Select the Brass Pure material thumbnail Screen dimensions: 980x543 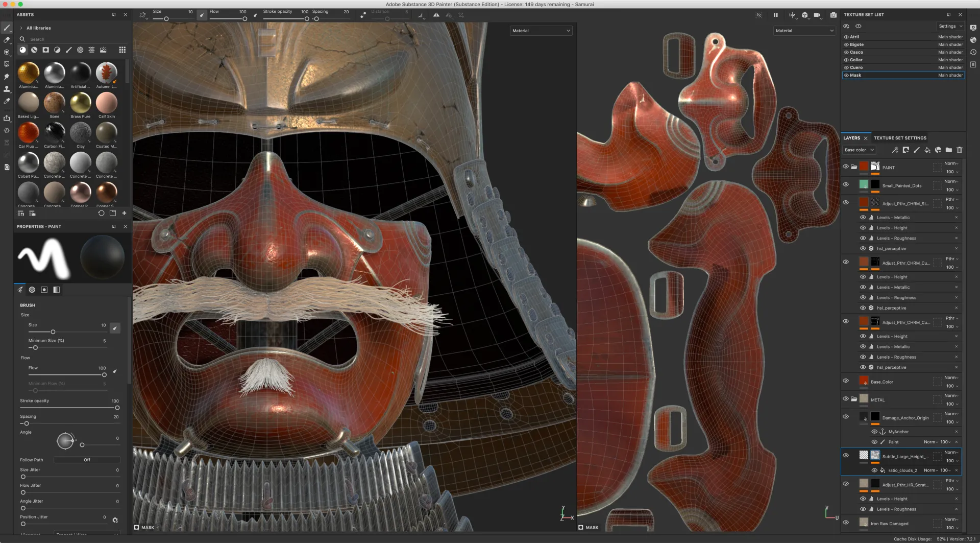[80, 103]
